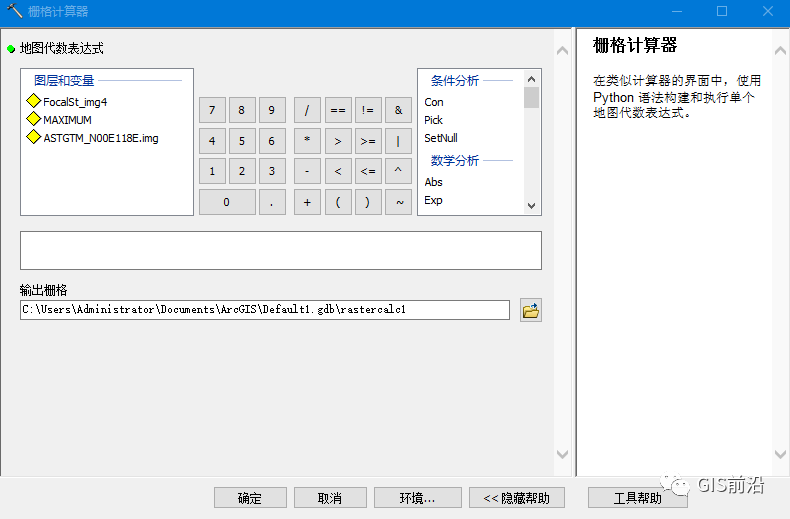Click keypad number 7
Image resolution: width=790 pixels, height=519 pixels.
[212, 110]
